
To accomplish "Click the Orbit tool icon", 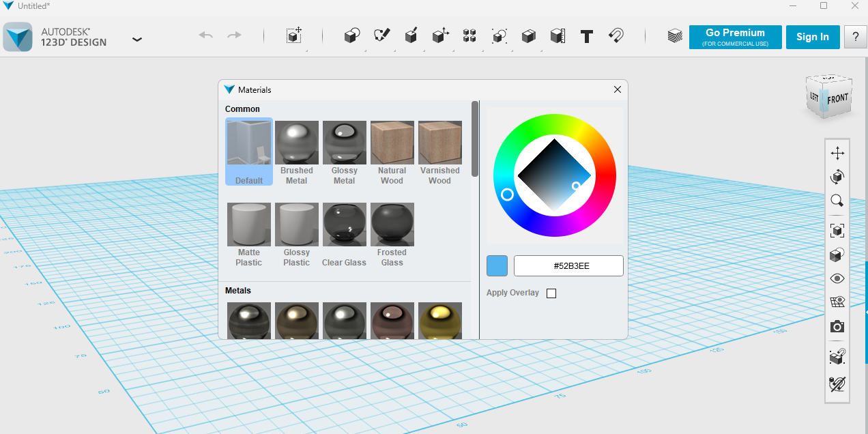I will [837, 177].
